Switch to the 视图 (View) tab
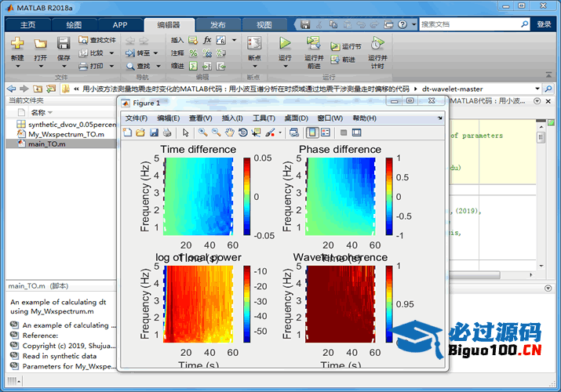Screen dimensions: 561x392 [x=264, y=24]
